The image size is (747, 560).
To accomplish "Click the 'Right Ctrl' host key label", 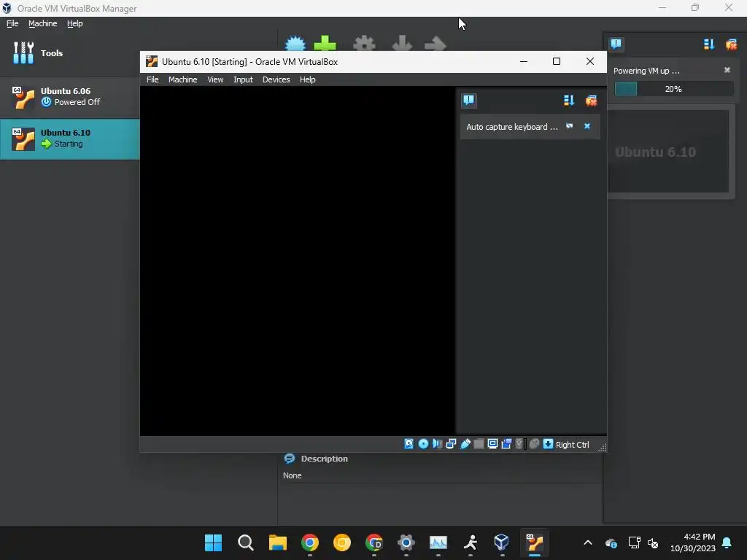I will tap(572, 444).
